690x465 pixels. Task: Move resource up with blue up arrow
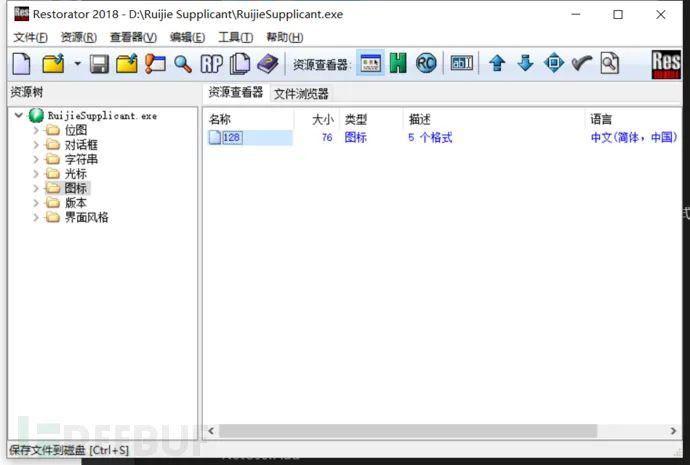click(x=497, y=63)
